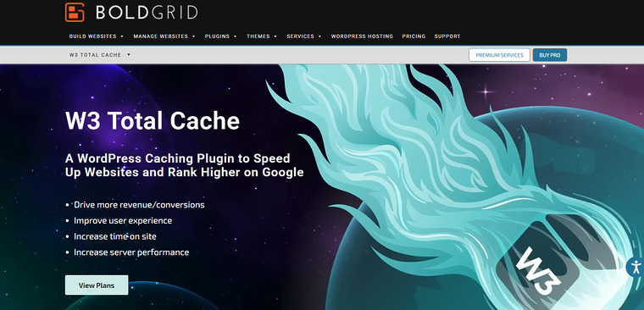644x310 pixels.
Task: Expand the W3 Total Cache dropdown arrow
Action: tap(129, 54)
